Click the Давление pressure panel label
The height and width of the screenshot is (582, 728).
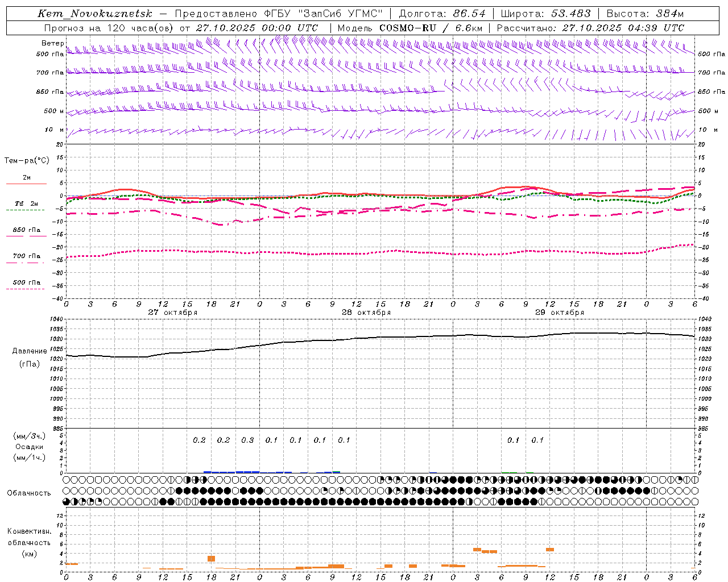click(30, 351)
